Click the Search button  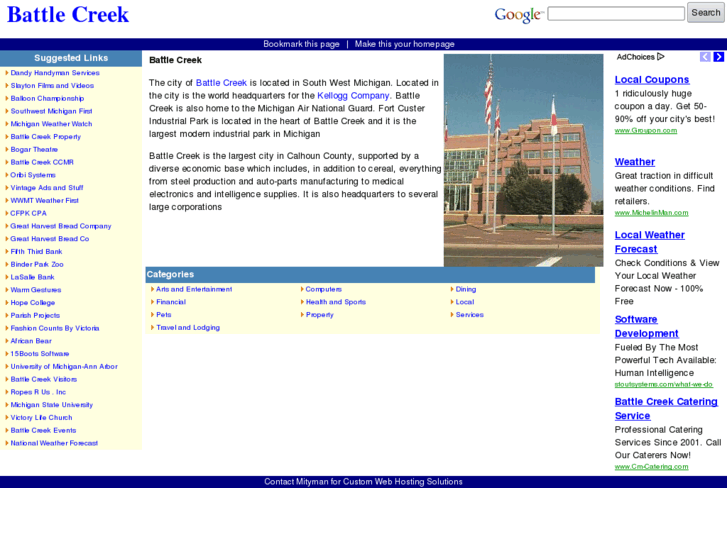tap(706, 13)
